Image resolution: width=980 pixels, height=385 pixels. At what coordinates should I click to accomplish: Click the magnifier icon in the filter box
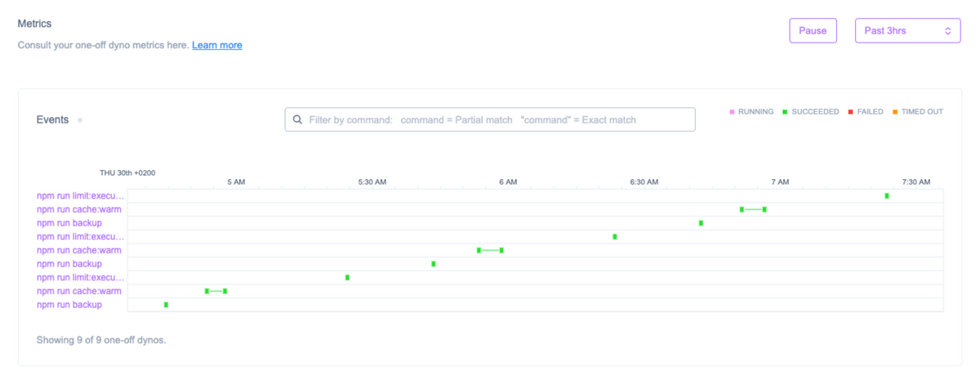click(297, 119)
